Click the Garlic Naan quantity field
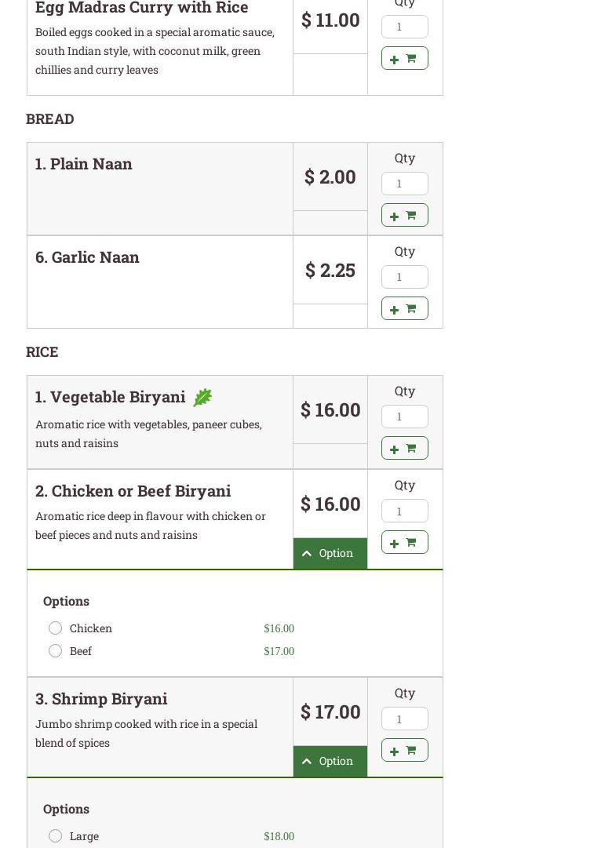616x848 pixels. 404,277
